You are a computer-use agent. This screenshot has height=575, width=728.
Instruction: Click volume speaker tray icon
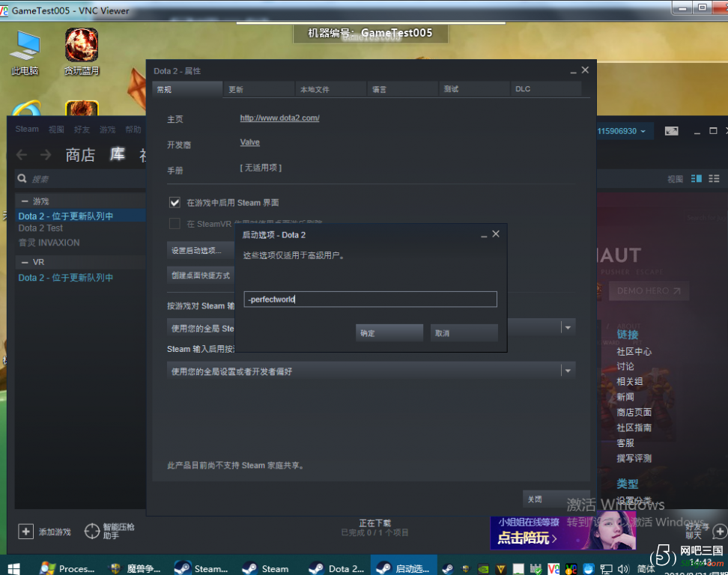pyautogui.click(x=623, y=569)
